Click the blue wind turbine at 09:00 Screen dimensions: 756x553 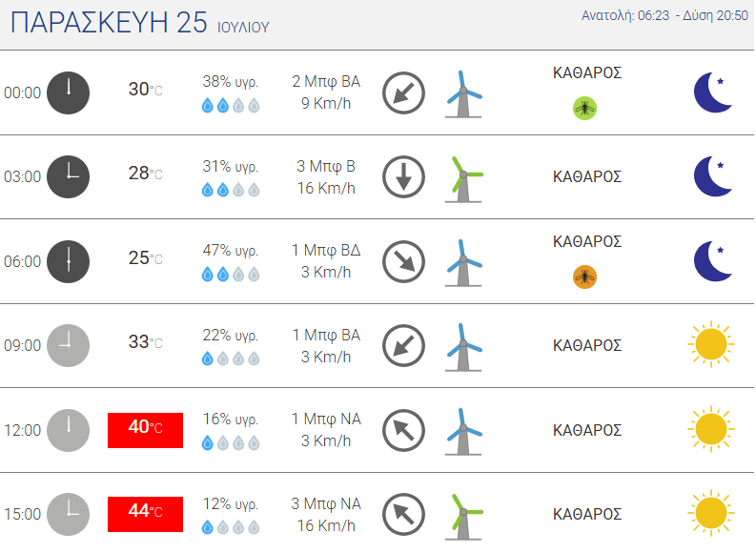pyautogui.click(x=463, y=347)
